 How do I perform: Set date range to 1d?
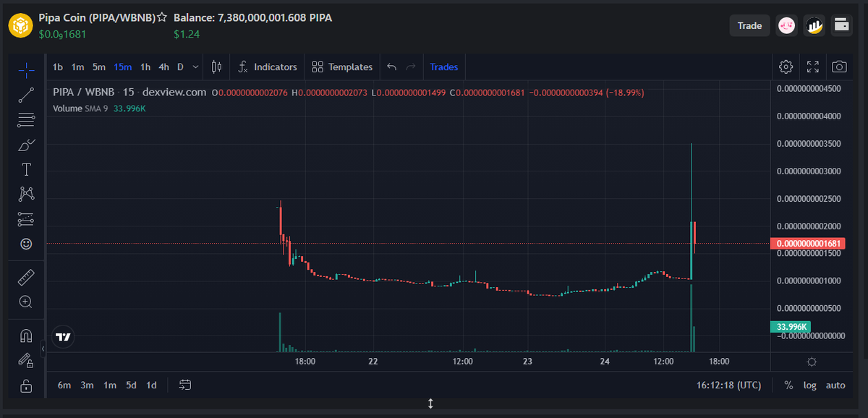point(152,385)
